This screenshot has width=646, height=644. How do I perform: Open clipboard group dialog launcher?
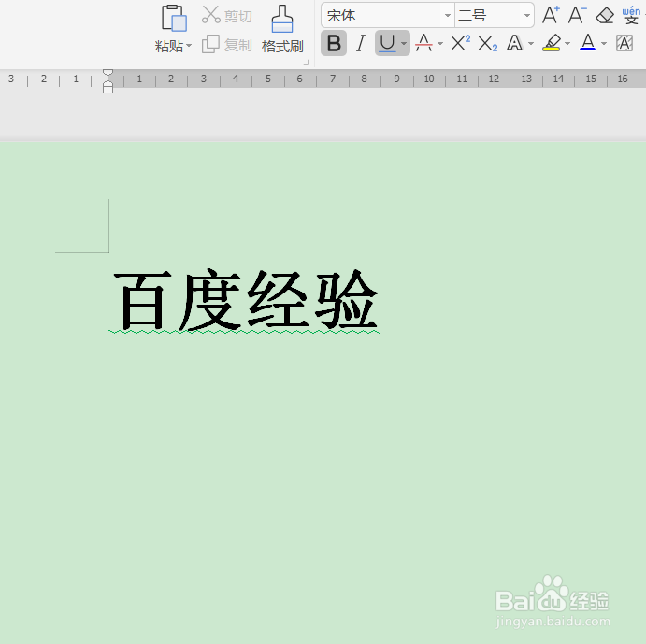pos(306,63)
